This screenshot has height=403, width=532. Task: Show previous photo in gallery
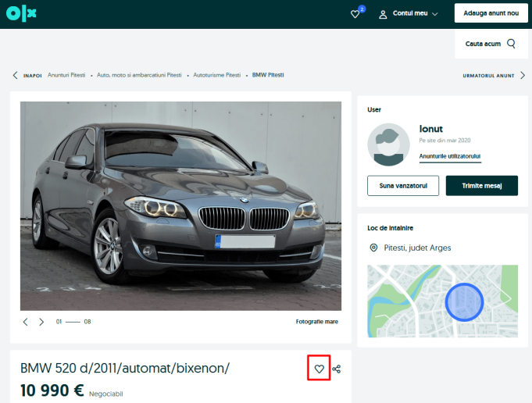click(x=25, y=322)
